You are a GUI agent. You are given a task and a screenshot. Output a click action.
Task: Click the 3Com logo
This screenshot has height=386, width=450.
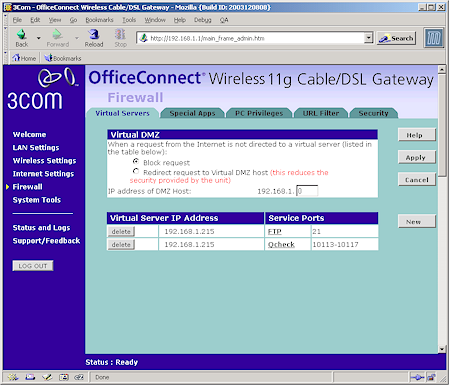[43, 89]
